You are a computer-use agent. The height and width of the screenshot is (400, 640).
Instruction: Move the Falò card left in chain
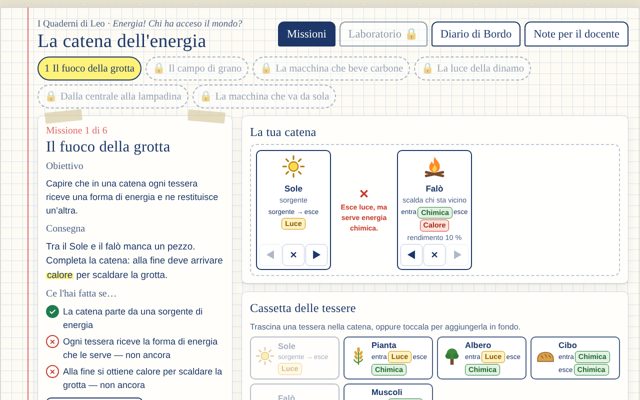411,255
